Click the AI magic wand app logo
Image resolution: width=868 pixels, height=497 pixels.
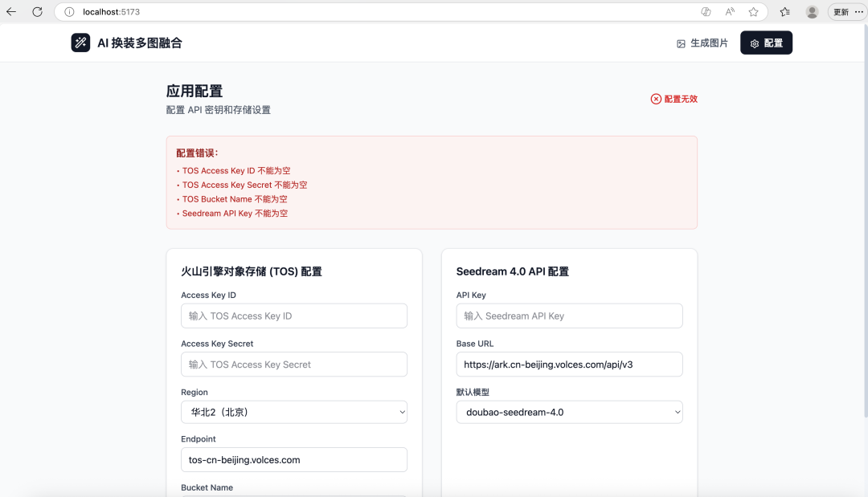tap(80, 43)
